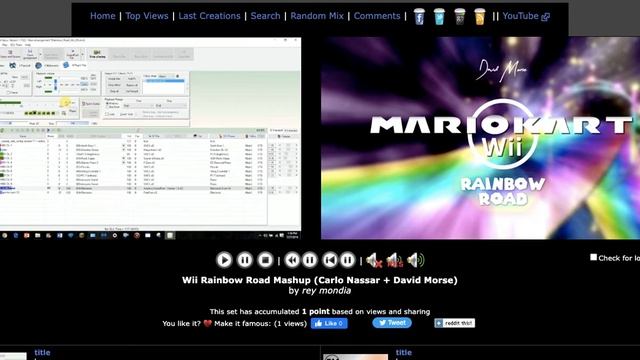Open the Twitter cup icon in the navigation bar
Image resolution: width=640 pixels, height=360 pixels.
[439, 17]
